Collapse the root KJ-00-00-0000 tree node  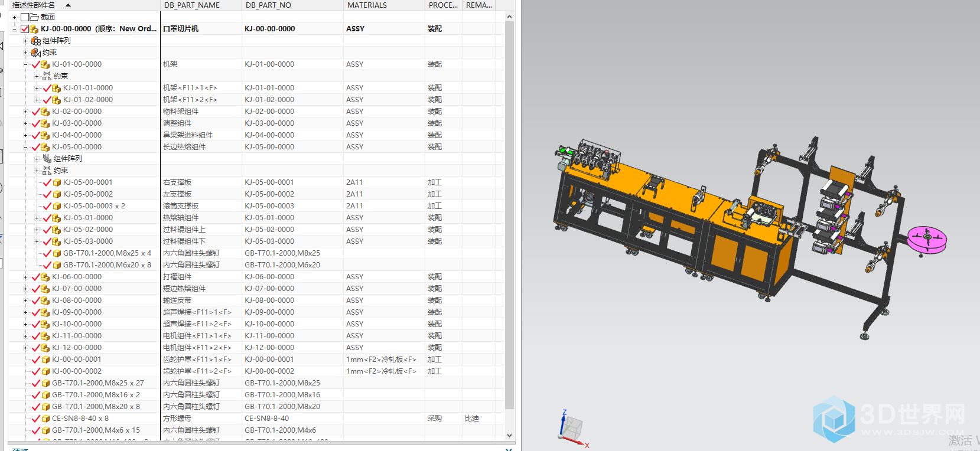pos(14,29)
